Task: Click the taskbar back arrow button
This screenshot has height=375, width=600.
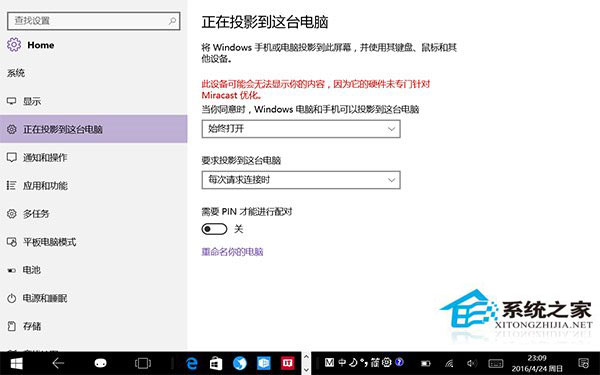Action: click(58, 363)
